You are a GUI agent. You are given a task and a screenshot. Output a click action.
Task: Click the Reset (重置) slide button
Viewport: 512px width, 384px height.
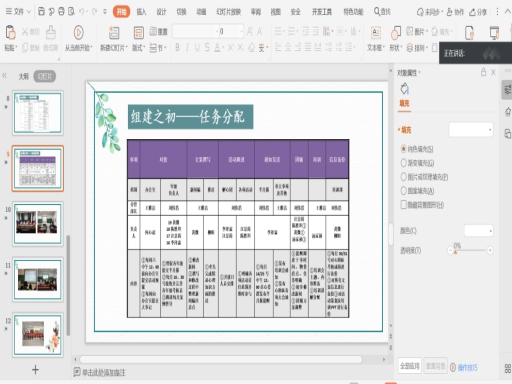[x=158, y=32]
